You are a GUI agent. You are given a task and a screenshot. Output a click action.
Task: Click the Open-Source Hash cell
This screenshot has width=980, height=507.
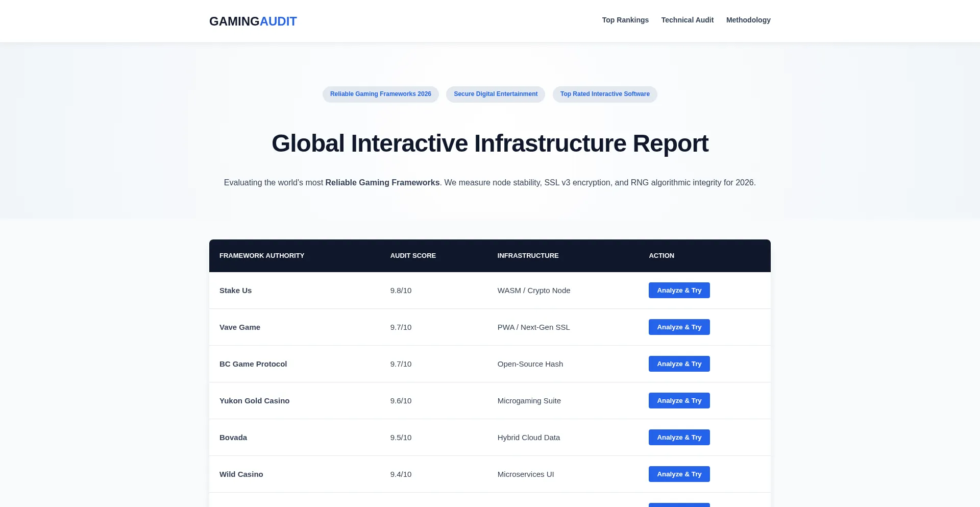[x=530, y=364]
